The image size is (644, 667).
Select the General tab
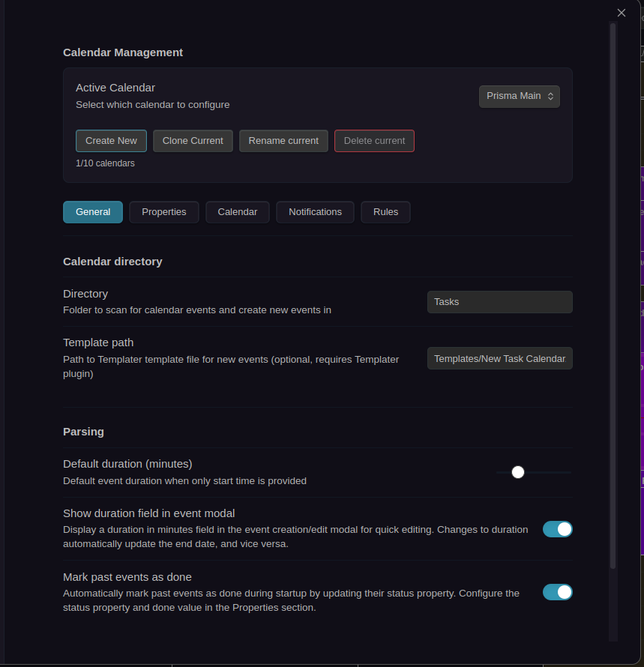point(92,212)
